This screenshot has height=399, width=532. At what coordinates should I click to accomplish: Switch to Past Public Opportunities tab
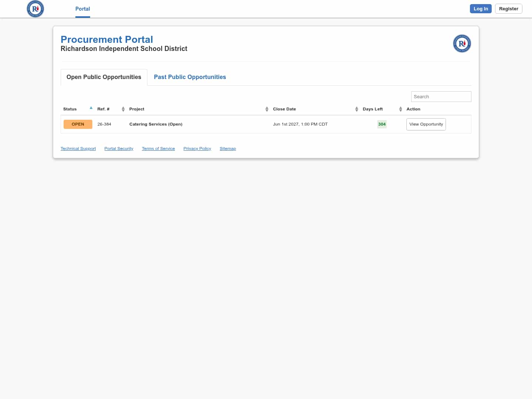(x=190, y=77)
